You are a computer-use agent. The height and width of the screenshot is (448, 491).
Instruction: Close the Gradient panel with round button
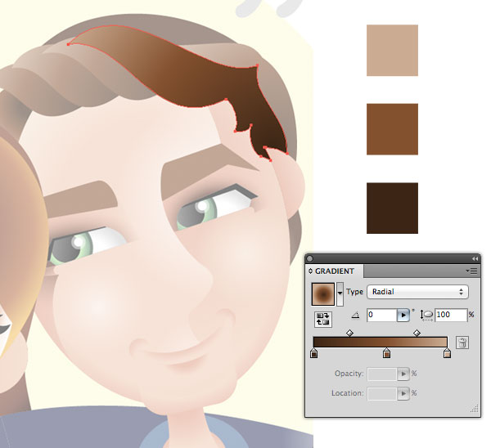(x=310, y=258)
